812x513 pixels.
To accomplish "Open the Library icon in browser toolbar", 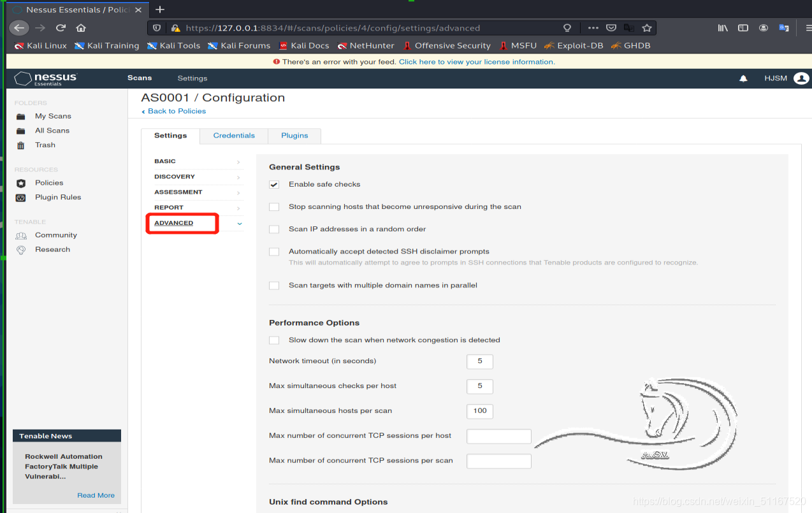I will tap(723, 28).
